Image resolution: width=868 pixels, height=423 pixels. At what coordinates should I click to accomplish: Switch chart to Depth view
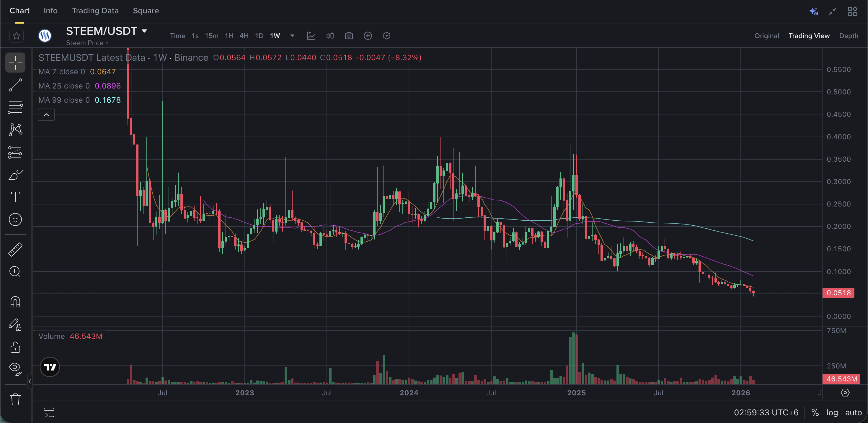(849, 36)
